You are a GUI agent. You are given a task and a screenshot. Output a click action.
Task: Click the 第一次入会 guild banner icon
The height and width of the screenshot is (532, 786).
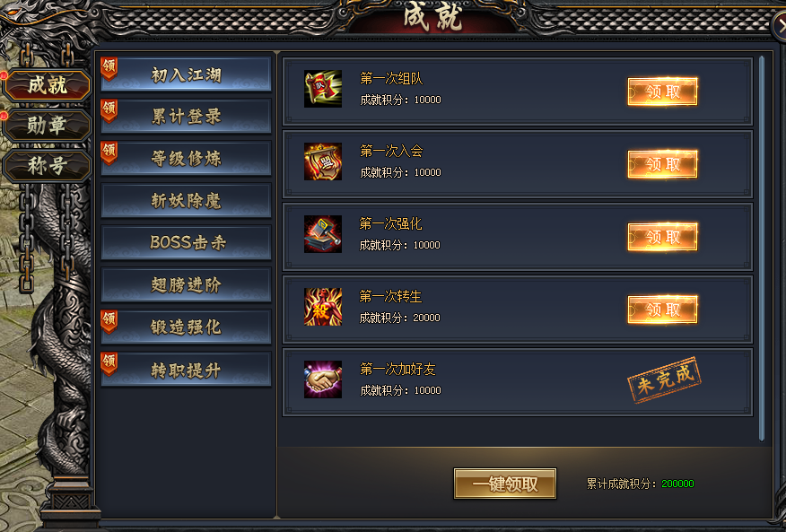323,161
